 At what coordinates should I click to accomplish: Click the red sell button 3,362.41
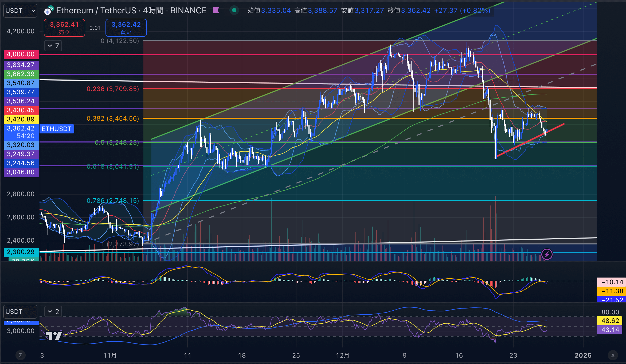[x=64, y=28]
